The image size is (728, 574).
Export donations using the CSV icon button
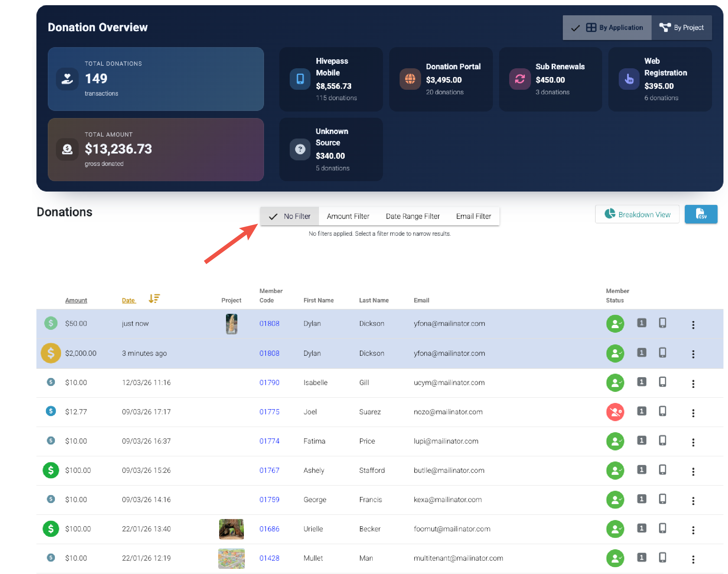(700, 214)
